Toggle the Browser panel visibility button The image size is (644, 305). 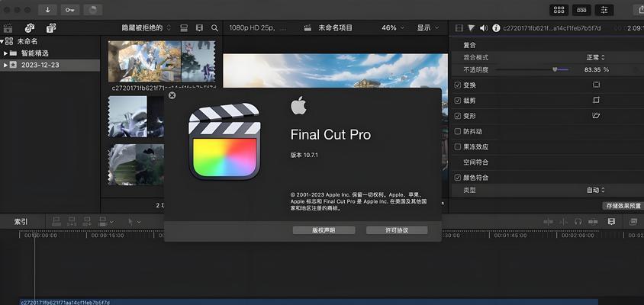click(x=559, y=10)
